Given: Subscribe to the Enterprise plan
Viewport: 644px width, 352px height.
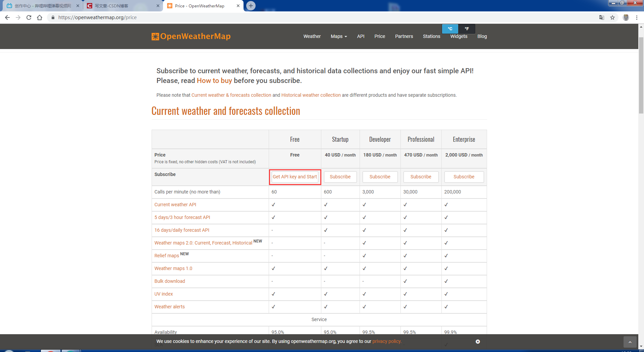Looking at the screenshot, I should [464, 177].
